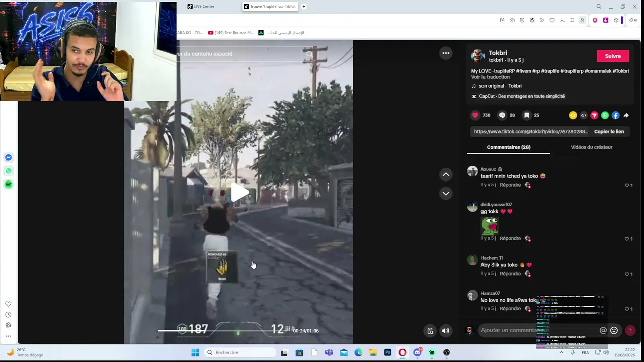
Task: Open browser tab search magnifier
Action: tap(599, 7)
